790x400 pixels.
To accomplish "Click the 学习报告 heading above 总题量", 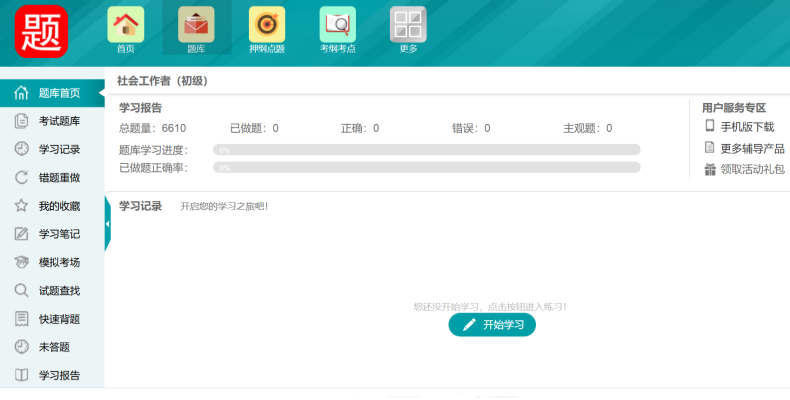I will [140, 107].
